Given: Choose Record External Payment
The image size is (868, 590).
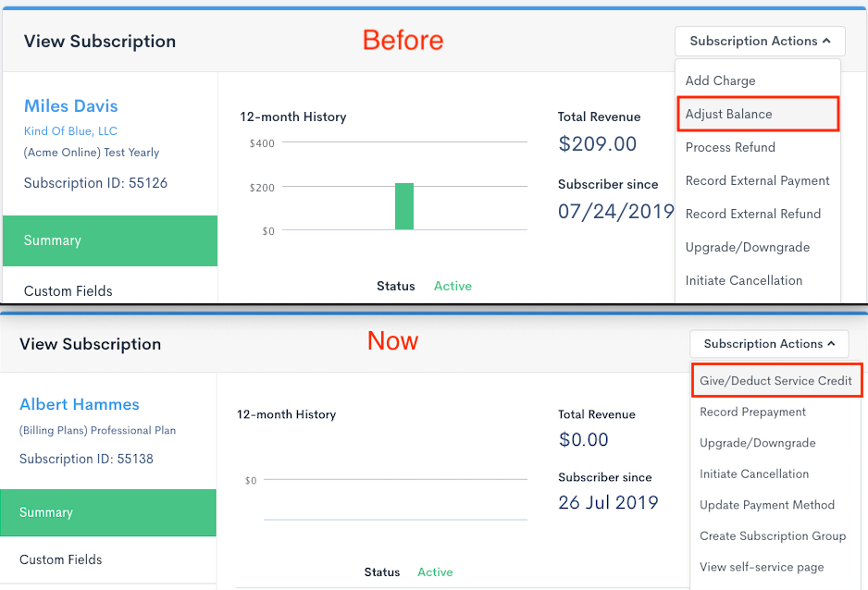Looking at the screenshot, I should coord(757,181).
